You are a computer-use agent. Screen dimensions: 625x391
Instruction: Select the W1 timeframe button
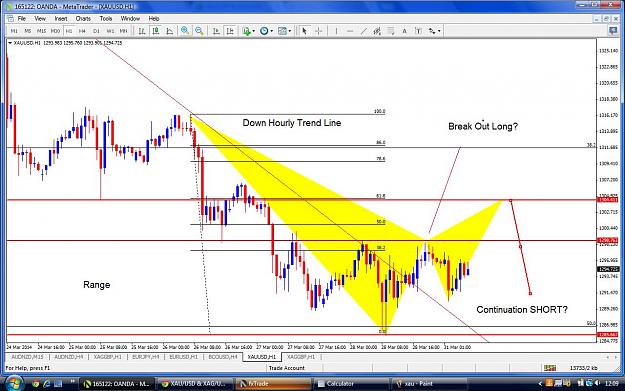(110, 31)
